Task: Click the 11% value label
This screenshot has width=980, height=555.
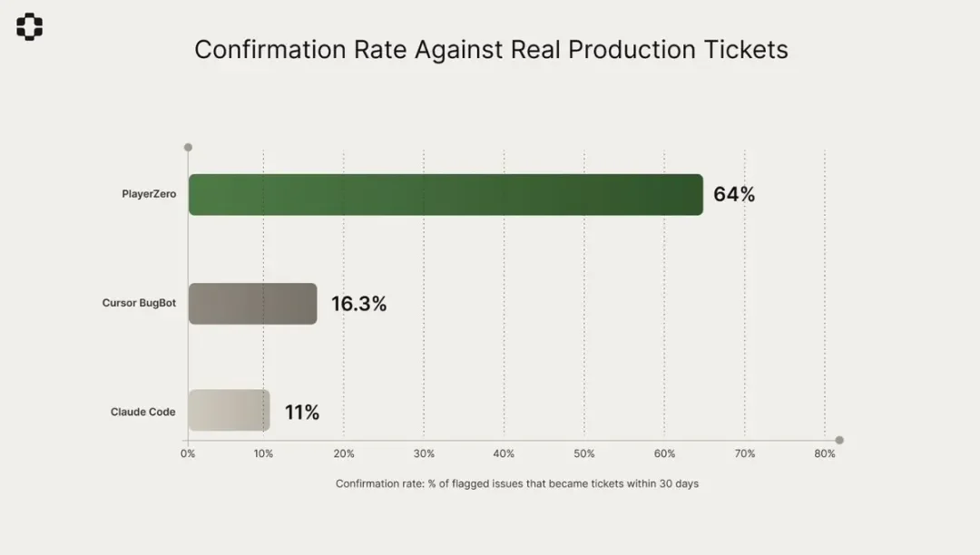Action: pos(302,412)
